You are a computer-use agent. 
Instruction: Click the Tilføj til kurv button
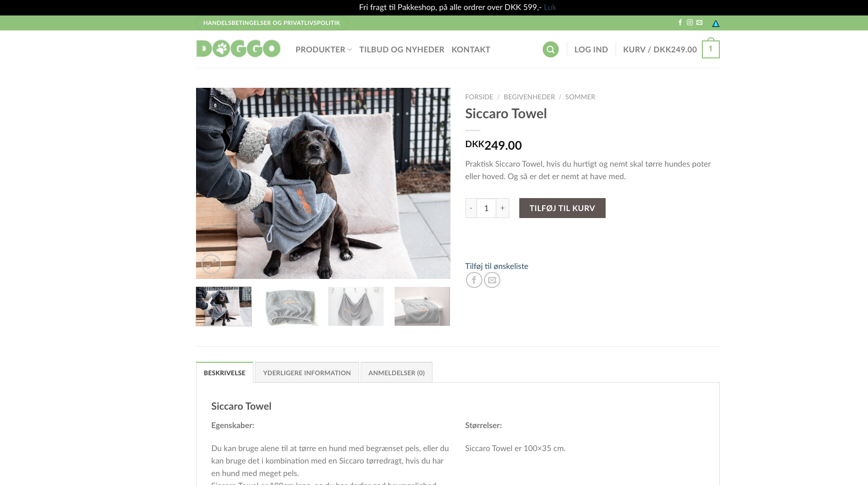coord(562,208)
